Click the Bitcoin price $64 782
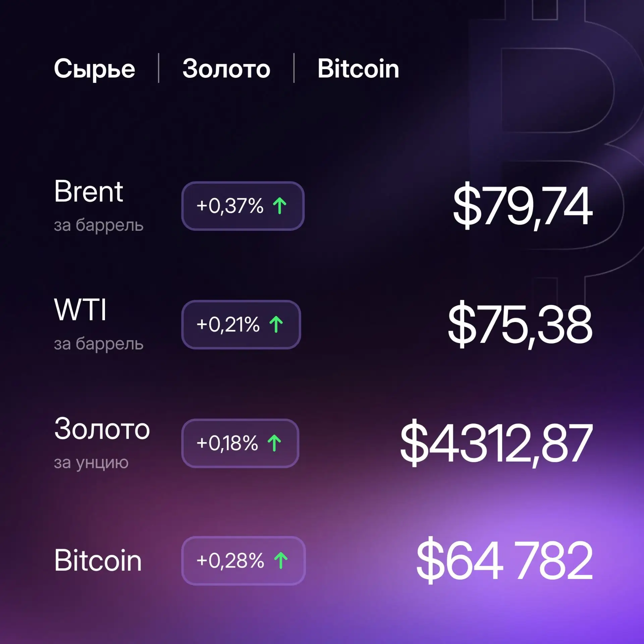The height and width of the screenshot is (644, 644). click(x=504, y=561)
